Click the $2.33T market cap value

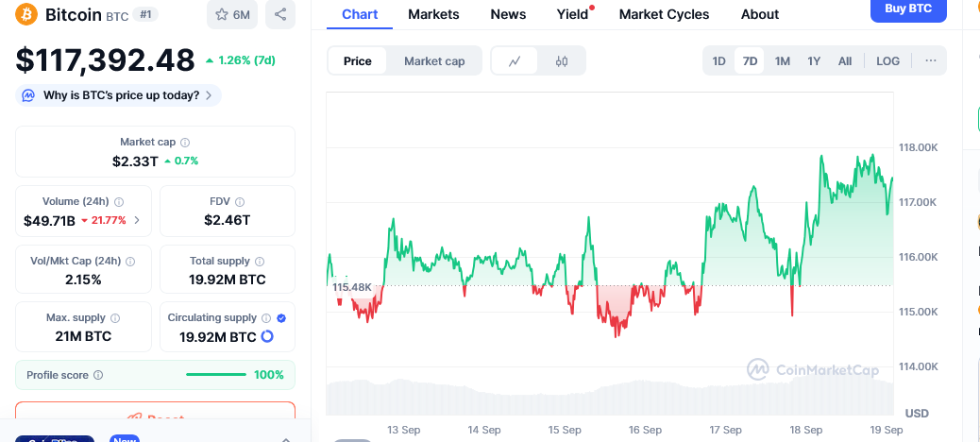[135, 161]
